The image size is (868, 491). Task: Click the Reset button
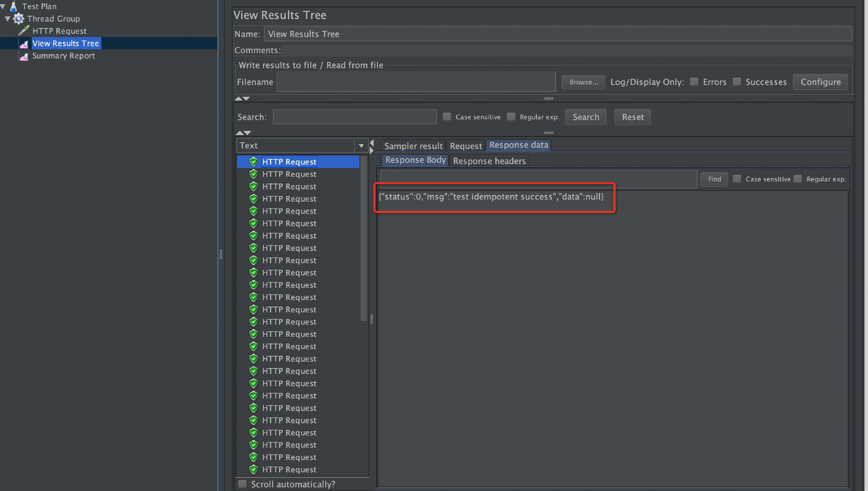(633, 117)
